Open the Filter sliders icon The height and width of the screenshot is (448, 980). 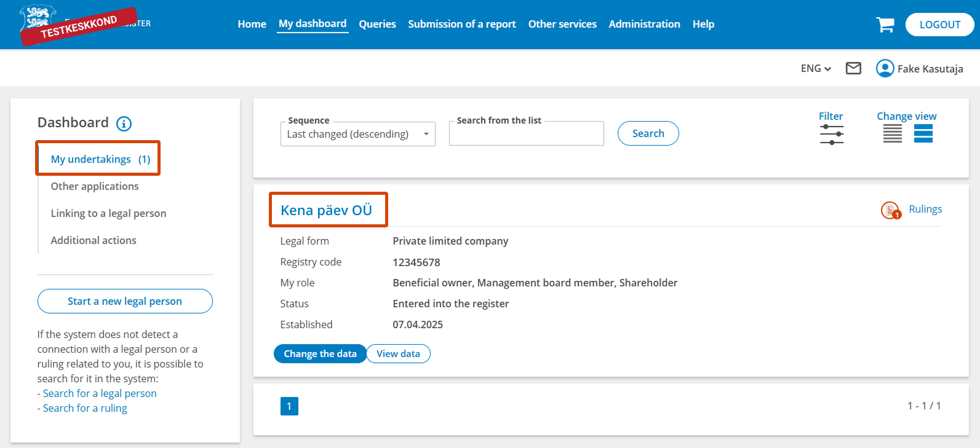tap(831, 134)
